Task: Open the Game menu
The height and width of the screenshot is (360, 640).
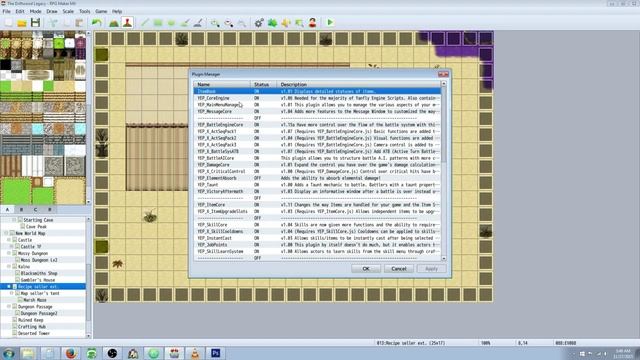Action: tap(101, 11)
